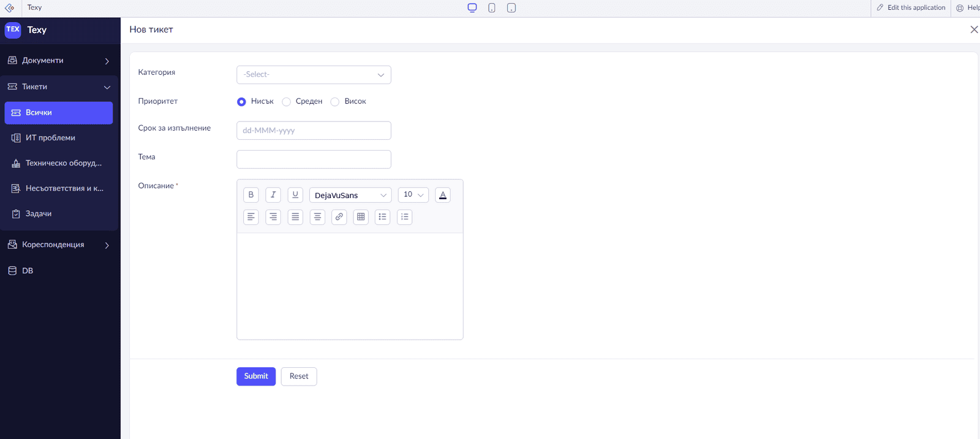
Task: Toggle underline text formatting
Action: 295,195
